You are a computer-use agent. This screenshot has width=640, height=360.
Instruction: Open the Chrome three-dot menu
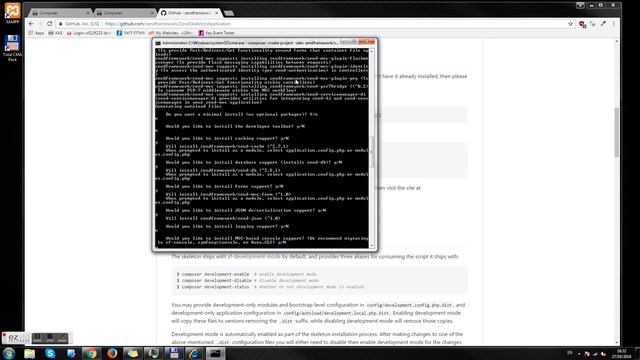(613, 24)
